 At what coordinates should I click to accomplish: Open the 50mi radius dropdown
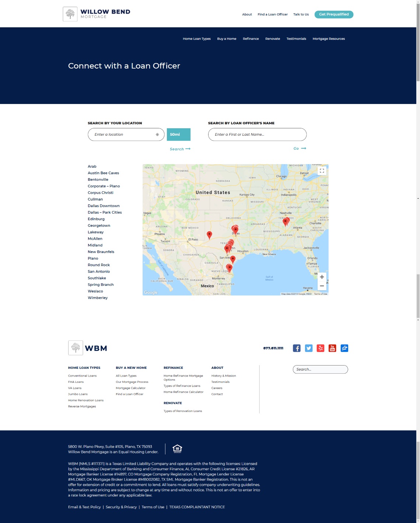pos(179,135)
